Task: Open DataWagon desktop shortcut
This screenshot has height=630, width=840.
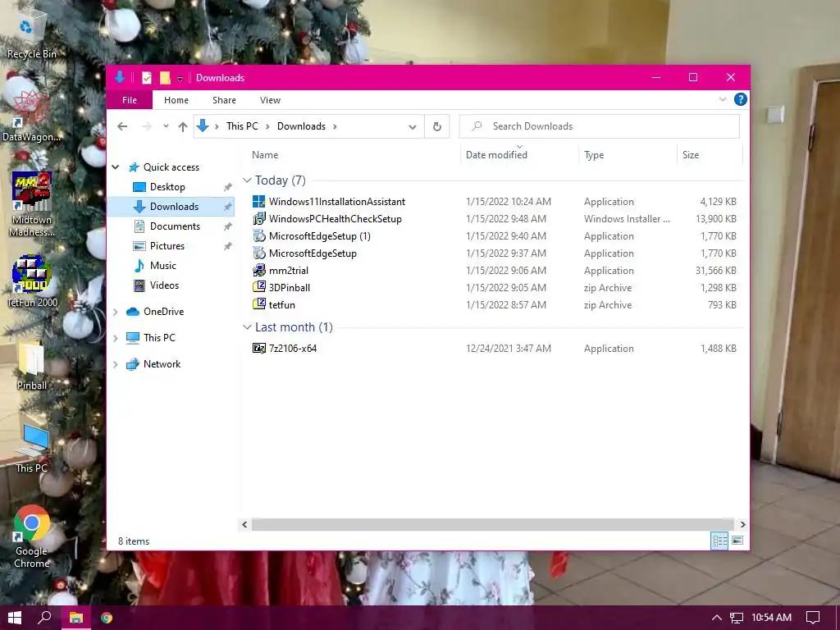Action: click(x=31, y=116)
